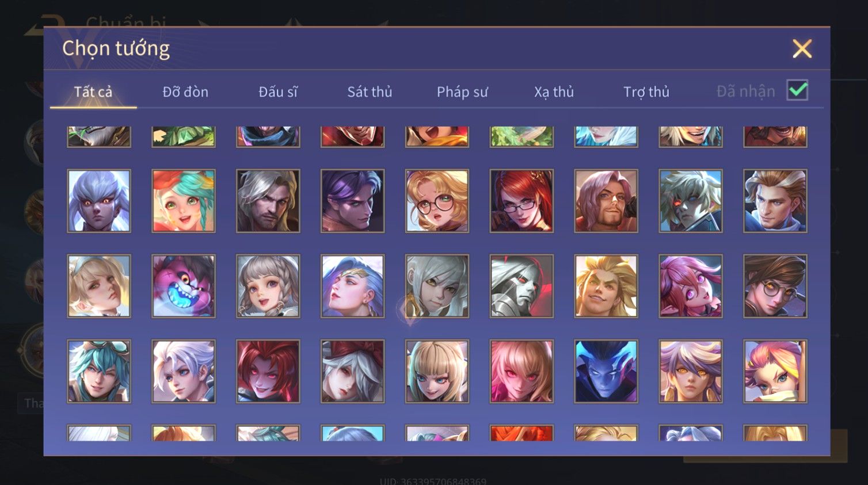868x485 pixels.
Task: Close the Chọn tướng dialog
Action: 802,49
